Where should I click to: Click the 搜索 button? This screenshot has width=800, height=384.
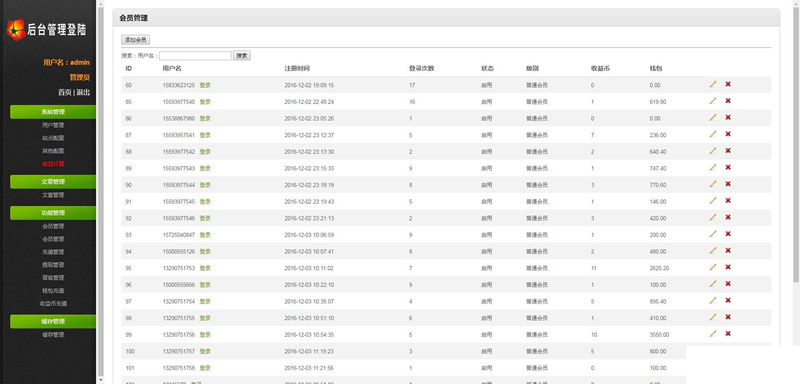(242, 56)
